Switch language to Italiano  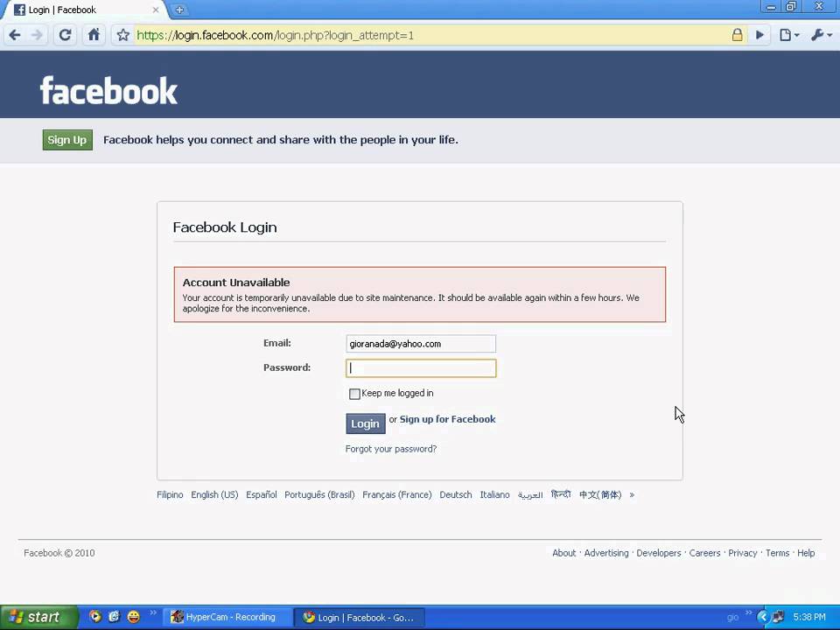(494, 495)
